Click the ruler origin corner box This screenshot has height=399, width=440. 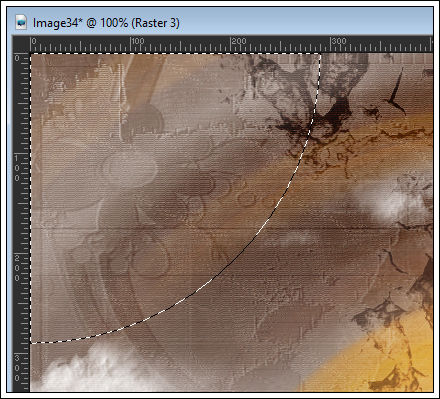[21, 44]
